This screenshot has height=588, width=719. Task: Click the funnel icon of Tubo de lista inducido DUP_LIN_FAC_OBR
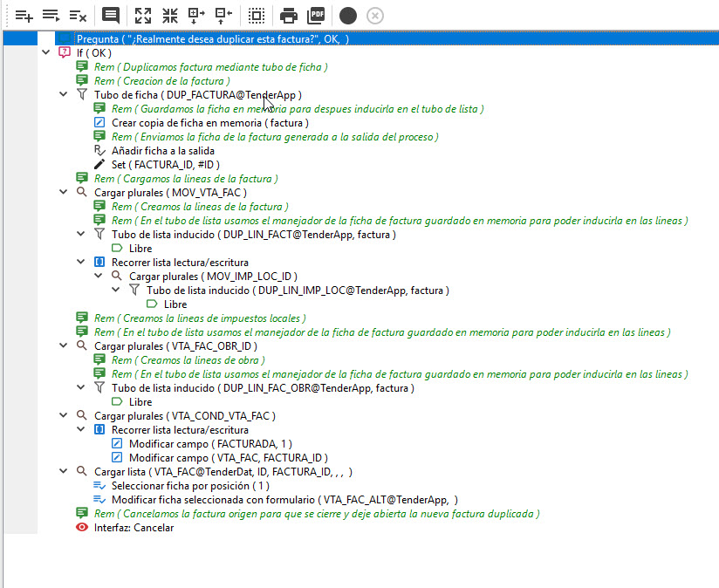[99, 387]
